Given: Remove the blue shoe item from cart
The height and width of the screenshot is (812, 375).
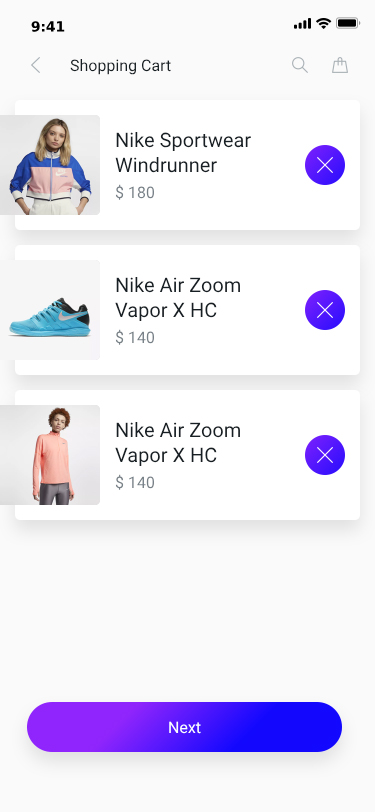Looking at the screenshot, I should (x=325, y=310).
